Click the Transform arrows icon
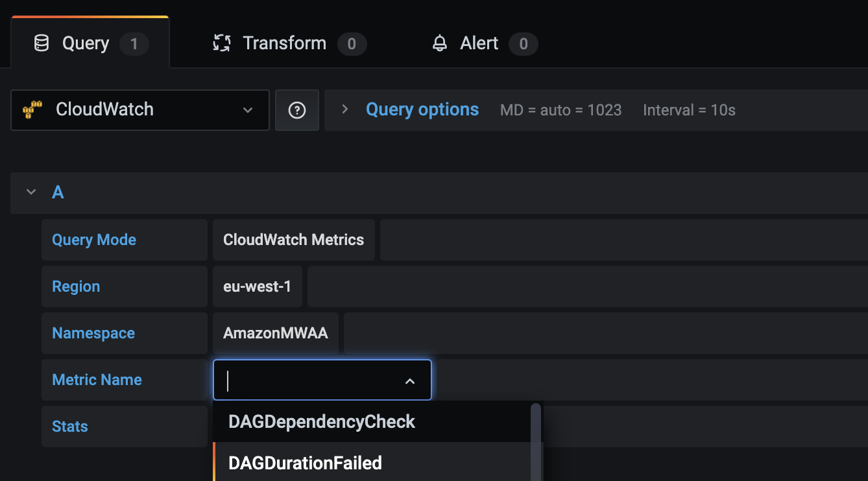Screen dimensions: 868x481 pos(222,43)
